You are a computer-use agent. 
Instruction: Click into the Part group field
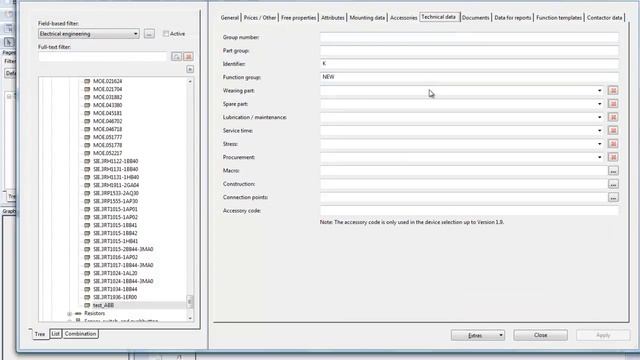(469, 51)
